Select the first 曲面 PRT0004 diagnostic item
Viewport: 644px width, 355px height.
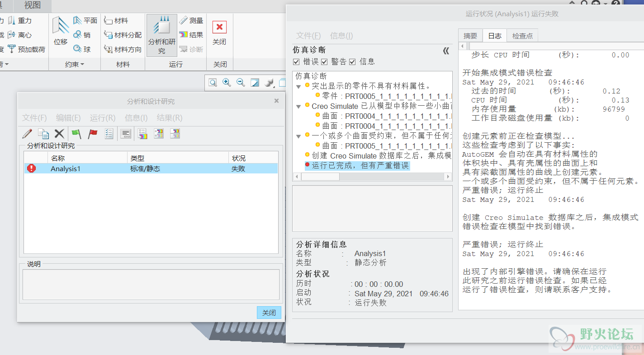[384, 116]
